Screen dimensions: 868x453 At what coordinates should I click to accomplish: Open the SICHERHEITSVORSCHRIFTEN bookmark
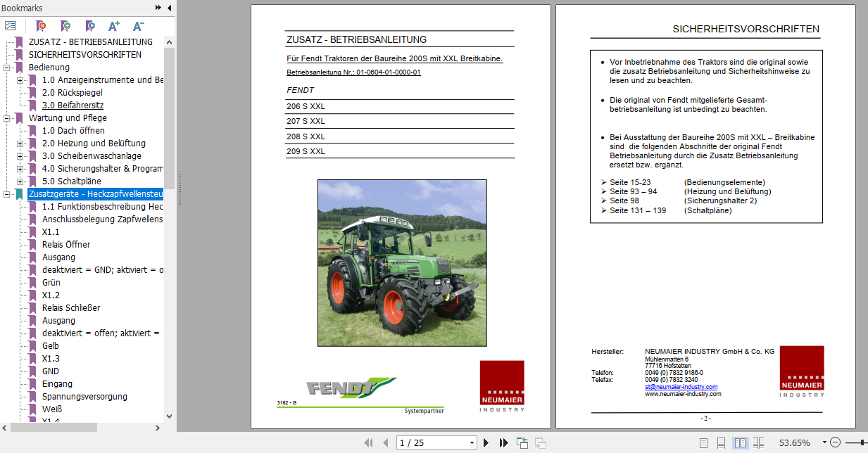pos(84,55)
